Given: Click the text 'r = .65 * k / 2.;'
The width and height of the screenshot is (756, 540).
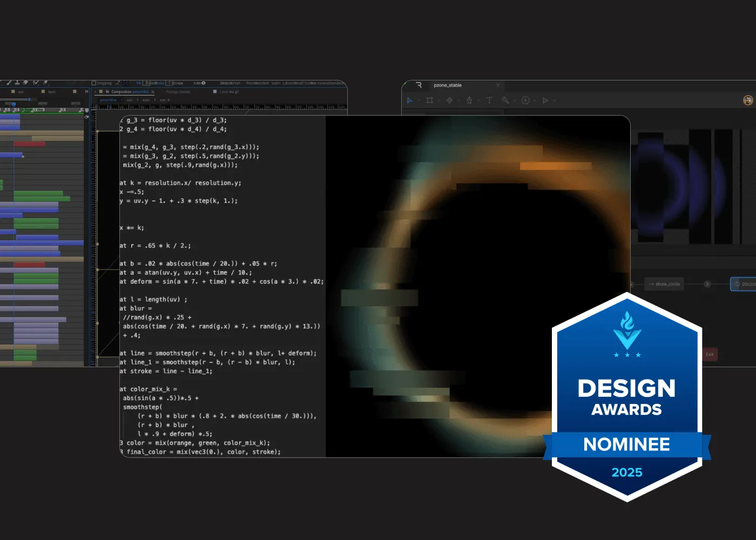Looking at the screenshot, I should 160,246.
